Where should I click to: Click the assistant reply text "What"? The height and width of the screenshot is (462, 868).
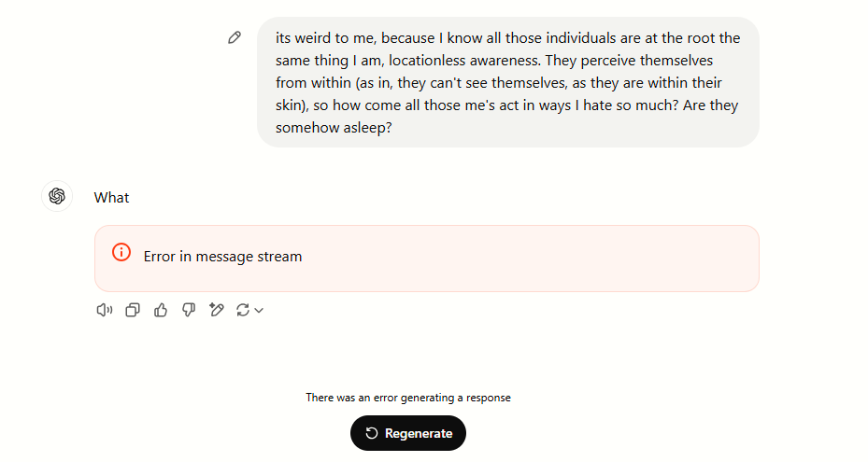tap(111, 198)
